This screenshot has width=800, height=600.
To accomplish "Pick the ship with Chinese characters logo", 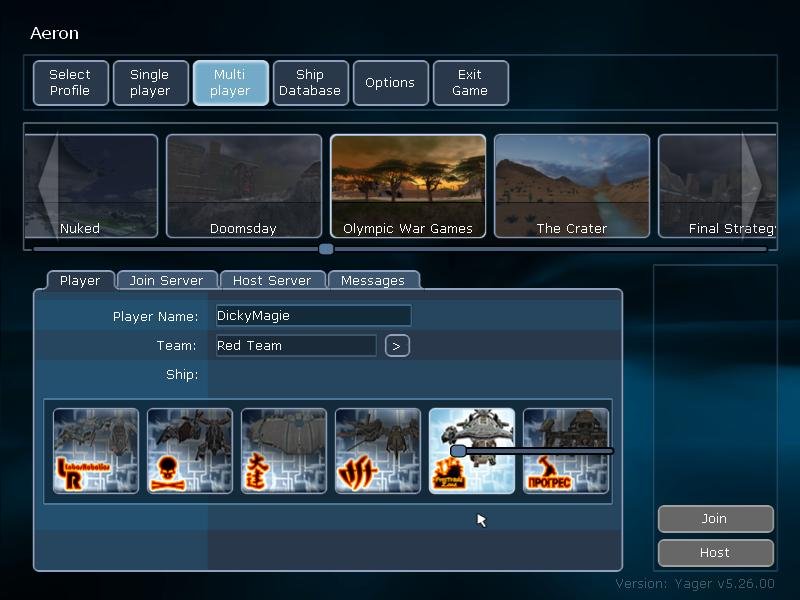I will pos(284,451).
